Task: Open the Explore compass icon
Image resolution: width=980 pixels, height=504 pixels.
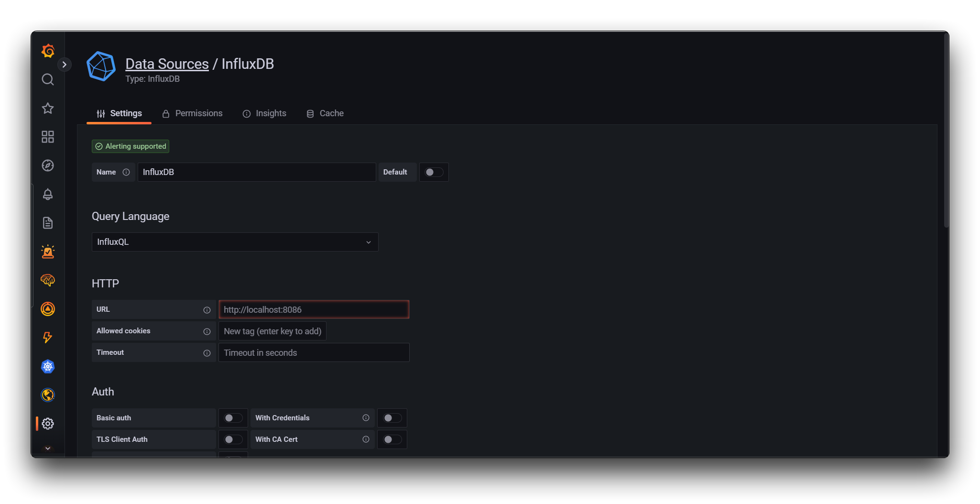Action: tap(48, 165)
